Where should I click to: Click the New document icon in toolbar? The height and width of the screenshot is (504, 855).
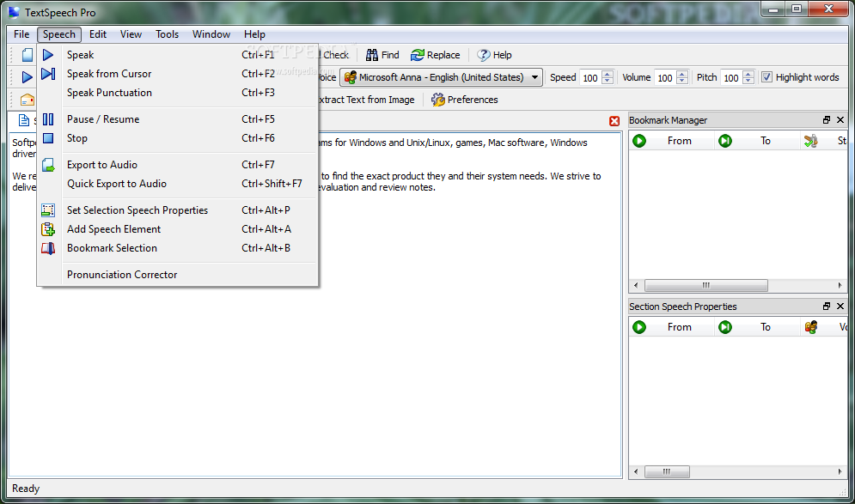[x=27, y=55]
